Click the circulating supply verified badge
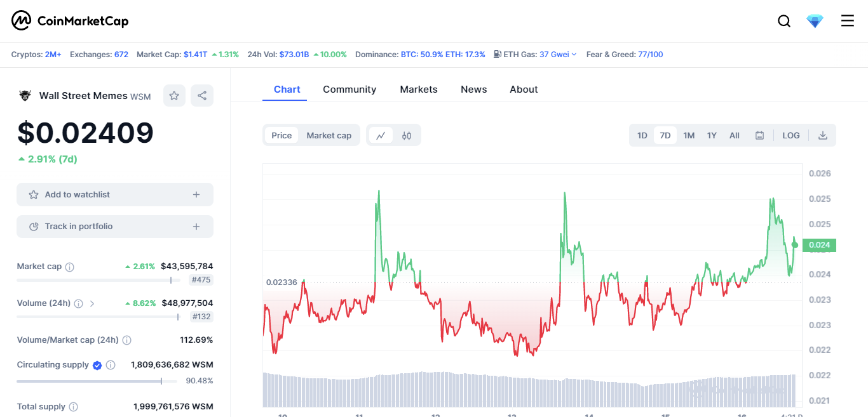 tap(97, 365)
